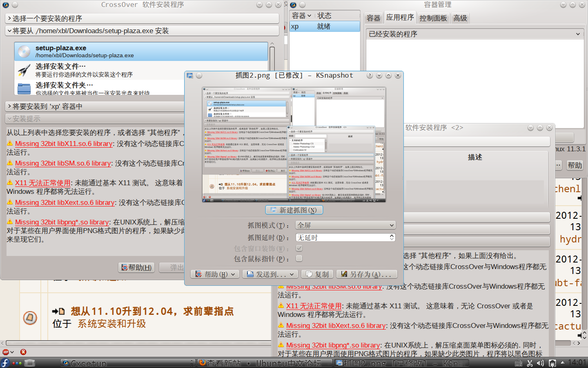Toggle 包含鼠标指针 checkbox in KSnapshot
Image resolution: width=588 pixels, height=368 pixels.
coord(299,258)
